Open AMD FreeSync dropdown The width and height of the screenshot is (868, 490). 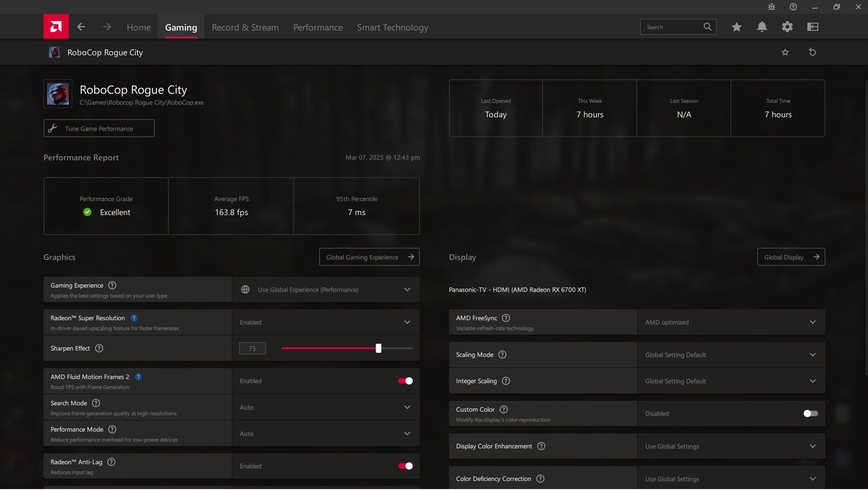point(731,322)
